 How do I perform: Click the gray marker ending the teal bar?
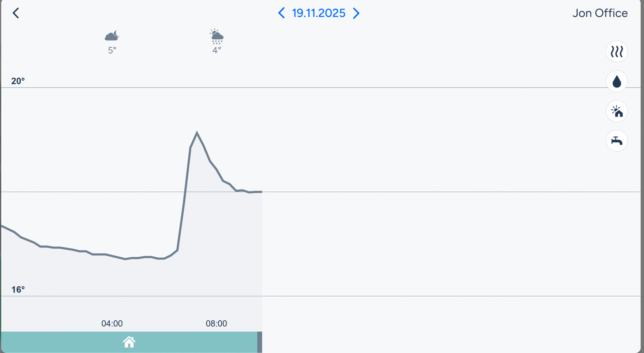pyautogui.click(x=260, y=342)
